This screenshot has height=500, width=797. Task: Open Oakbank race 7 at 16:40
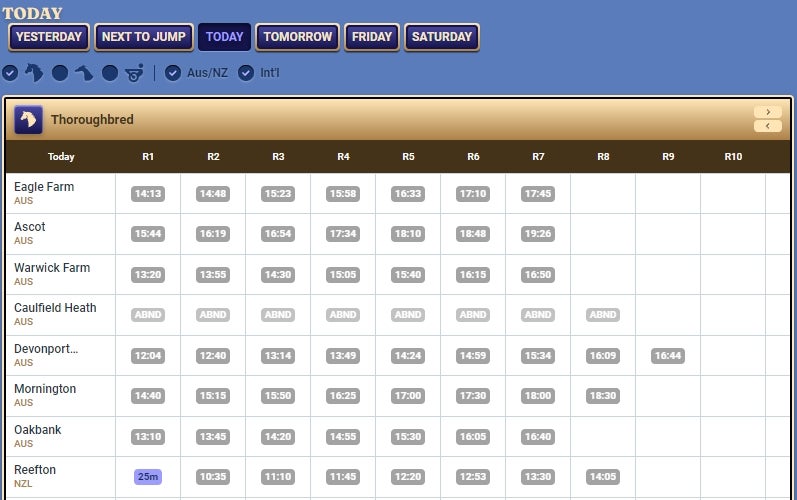point(538,436)
